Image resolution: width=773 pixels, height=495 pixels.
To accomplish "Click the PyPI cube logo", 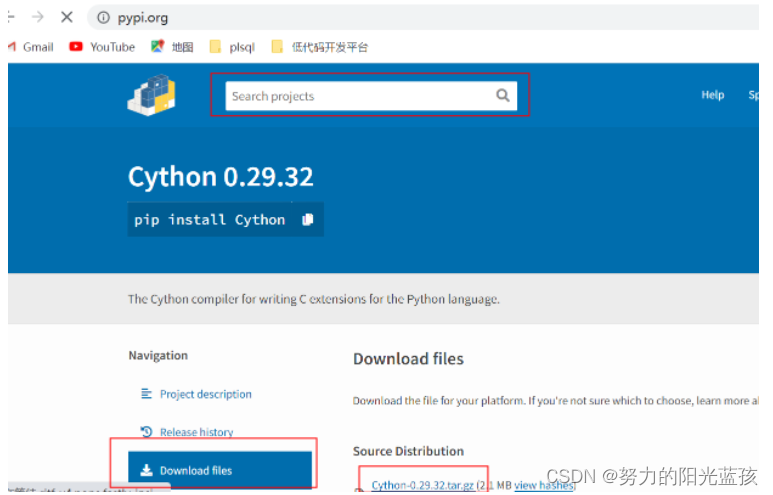I will [x=151, y=95].
